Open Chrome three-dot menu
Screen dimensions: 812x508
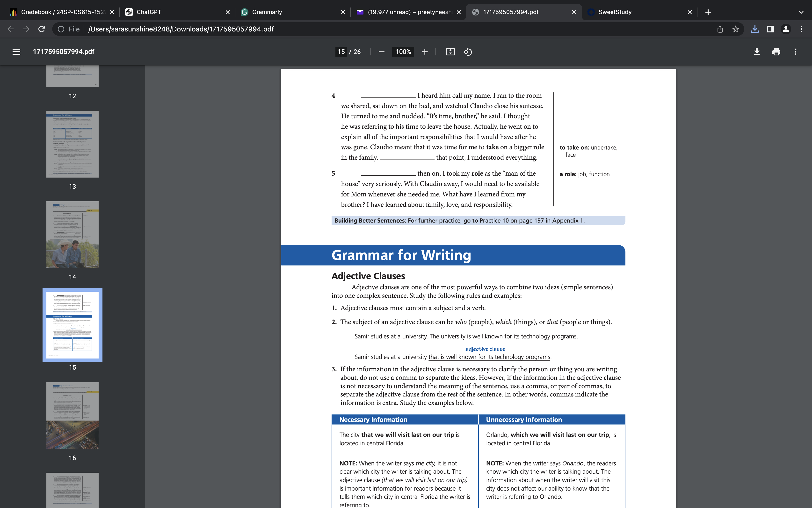click(x=801, y=29)
